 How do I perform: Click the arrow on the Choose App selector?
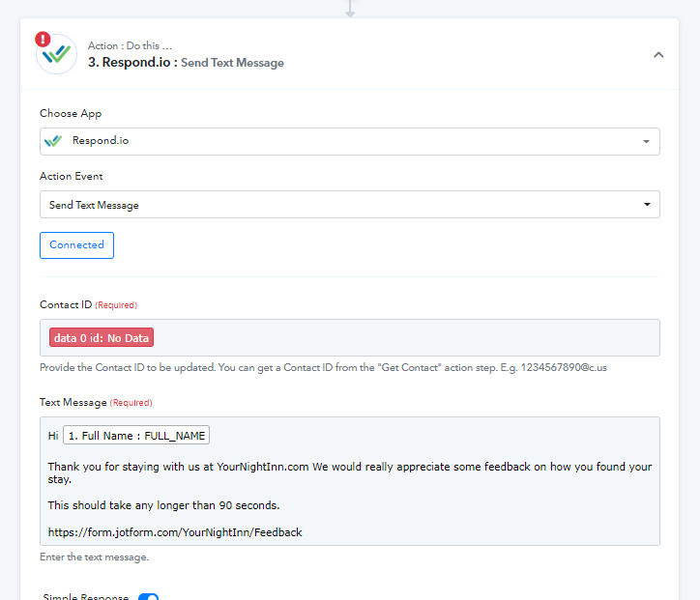point(646,142)
